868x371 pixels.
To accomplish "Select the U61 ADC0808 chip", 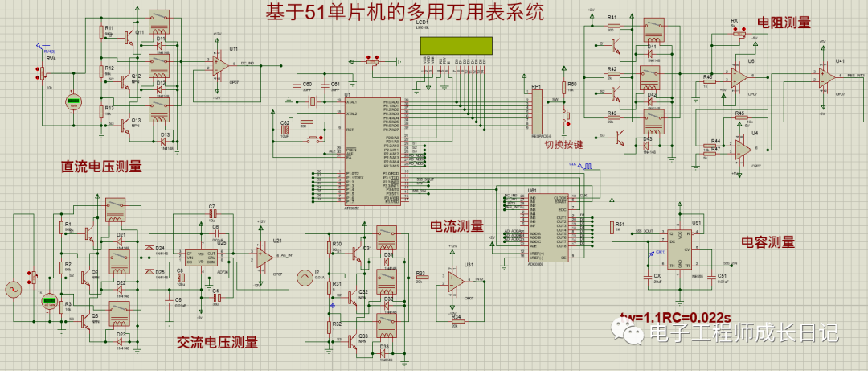I will [x=549, y=227].
